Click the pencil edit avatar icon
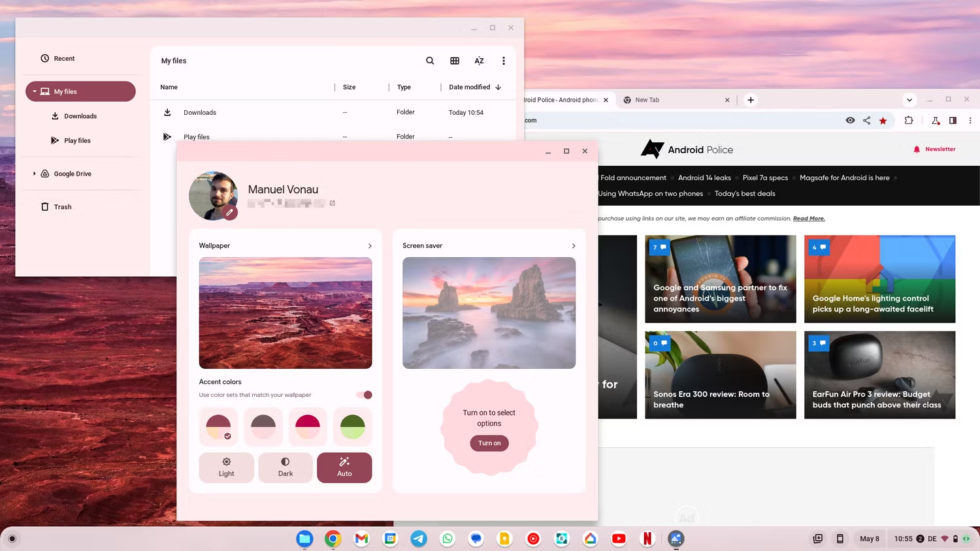The image size is (980, 551). coord(229,212)
